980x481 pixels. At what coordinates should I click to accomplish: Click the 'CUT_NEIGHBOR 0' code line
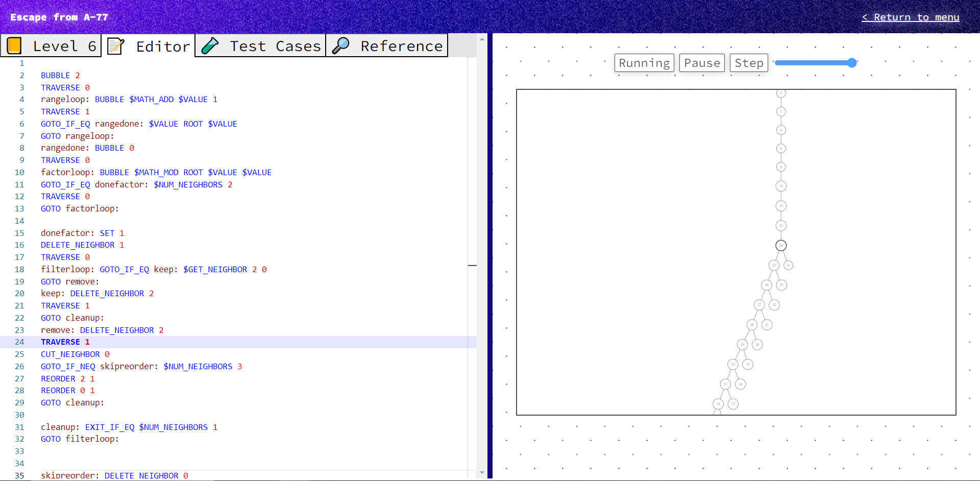[x=75, y=354]
